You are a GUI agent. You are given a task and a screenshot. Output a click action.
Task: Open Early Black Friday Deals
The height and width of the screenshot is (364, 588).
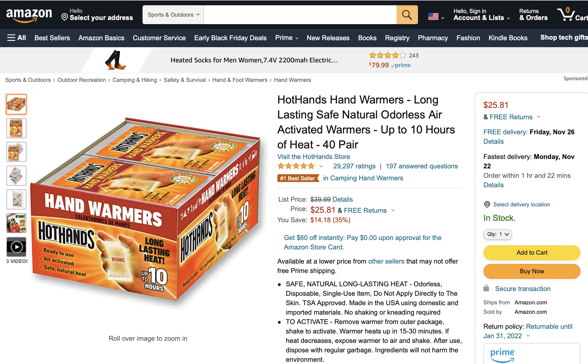(x=230, y=38)
